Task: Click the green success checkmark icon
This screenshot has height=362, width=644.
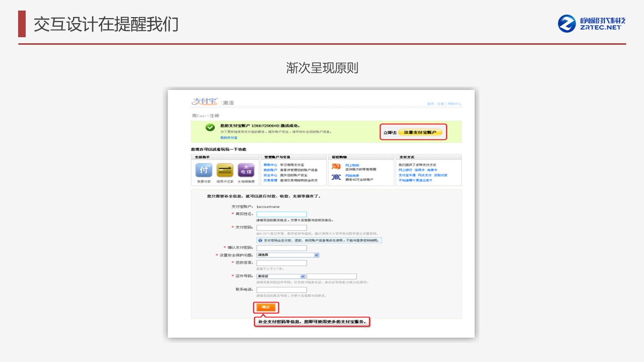Action: click(210, 128)
